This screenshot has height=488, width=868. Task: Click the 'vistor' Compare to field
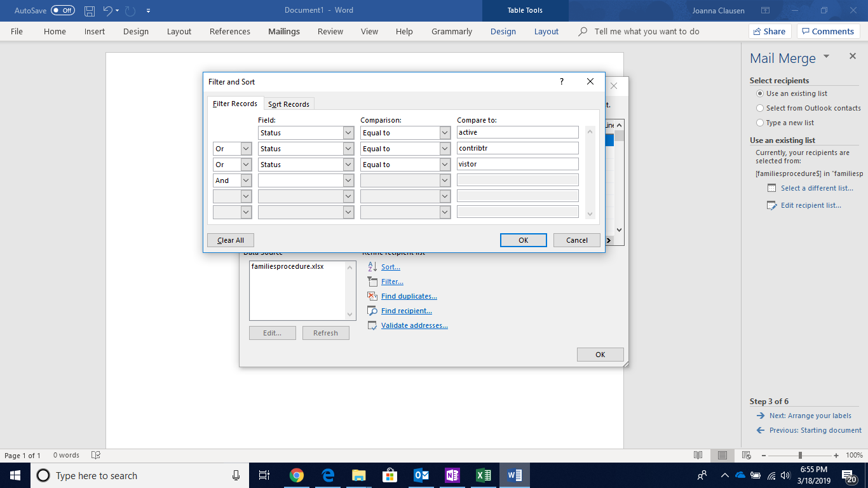click(518, 164)
